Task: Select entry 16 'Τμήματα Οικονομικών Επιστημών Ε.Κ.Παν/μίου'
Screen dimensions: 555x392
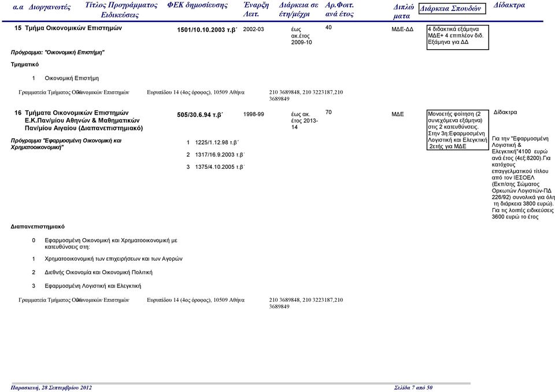Action: (x=79, y=120)
